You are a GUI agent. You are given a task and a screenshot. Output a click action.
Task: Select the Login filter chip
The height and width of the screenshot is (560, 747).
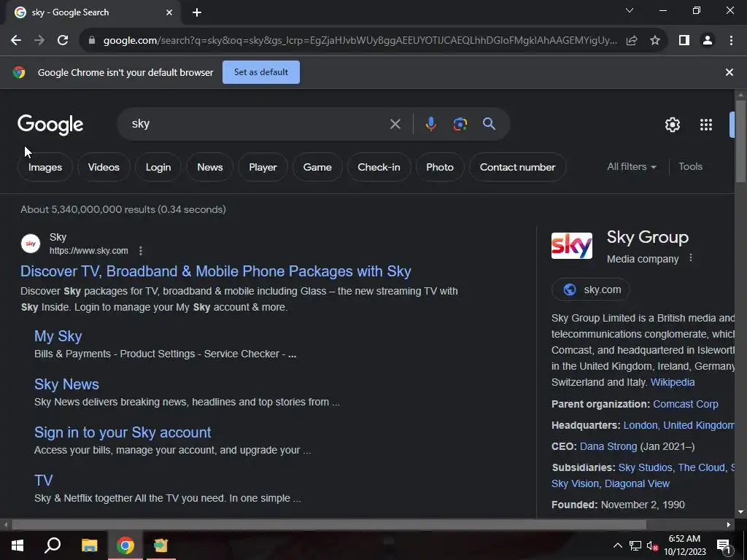158,167
